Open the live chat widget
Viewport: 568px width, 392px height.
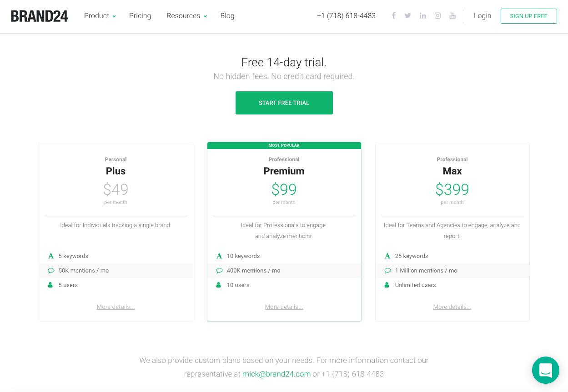point(545,370)
